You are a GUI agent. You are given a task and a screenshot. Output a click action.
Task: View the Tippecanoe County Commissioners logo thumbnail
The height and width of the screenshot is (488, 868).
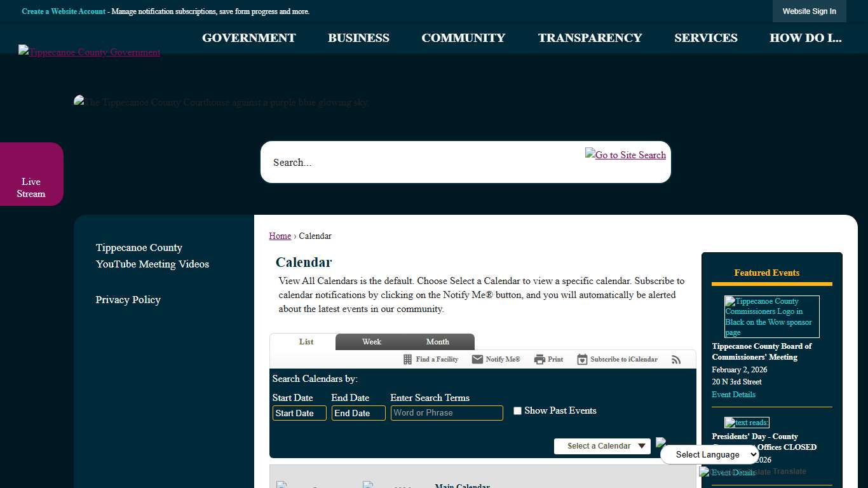click(x=771, y=316)
